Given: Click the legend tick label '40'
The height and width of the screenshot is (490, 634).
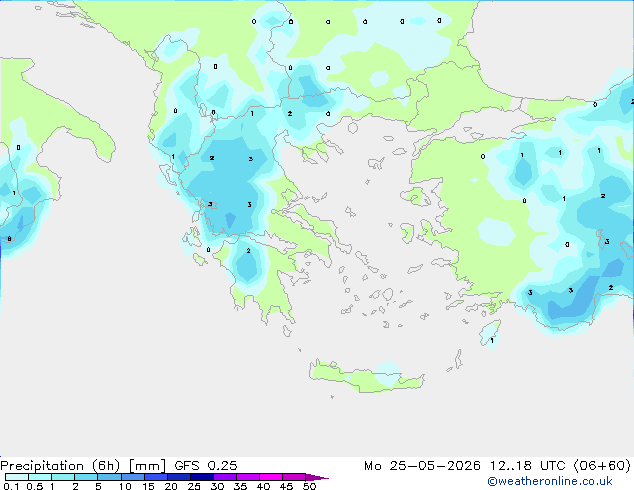Looking at the screenshot, I should click(x=263, y=486).
